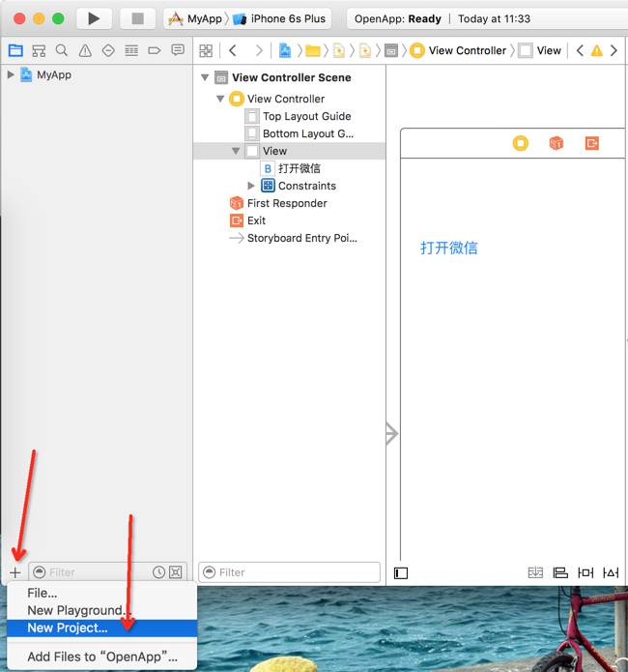Select the project icon in jump bar
This screenshot has width=628, height=672.
click(x=285, y=50)
